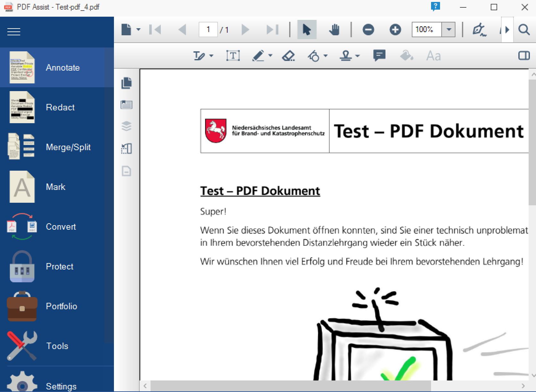Screen dimensions: 536x392
Task: Click the Convert PDF-to-Word icon
Action: [x=22, y=226]
